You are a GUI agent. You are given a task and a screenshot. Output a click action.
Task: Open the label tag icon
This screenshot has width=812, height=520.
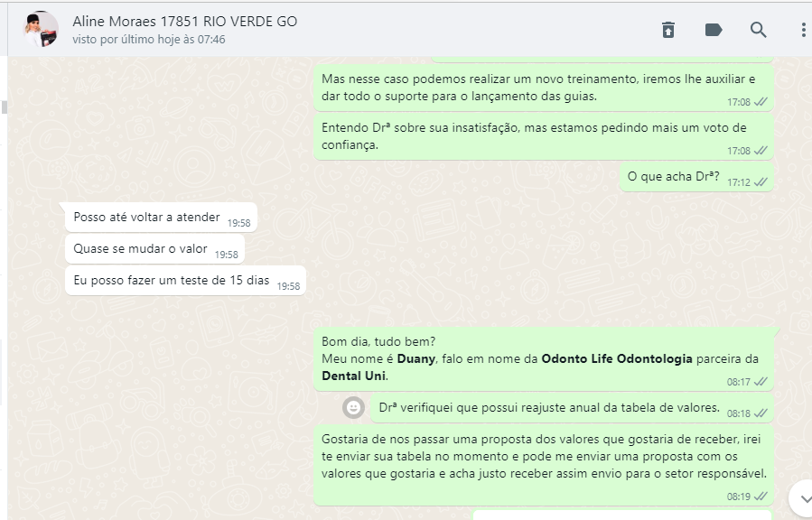pyautogui.click(x=714, y=30)
